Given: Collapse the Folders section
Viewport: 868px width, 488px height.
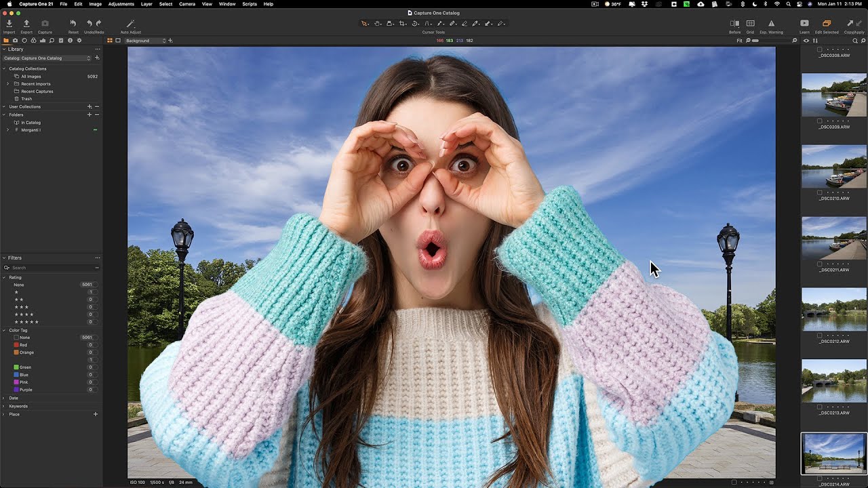Looking at the screenshot, I should 4,115.
